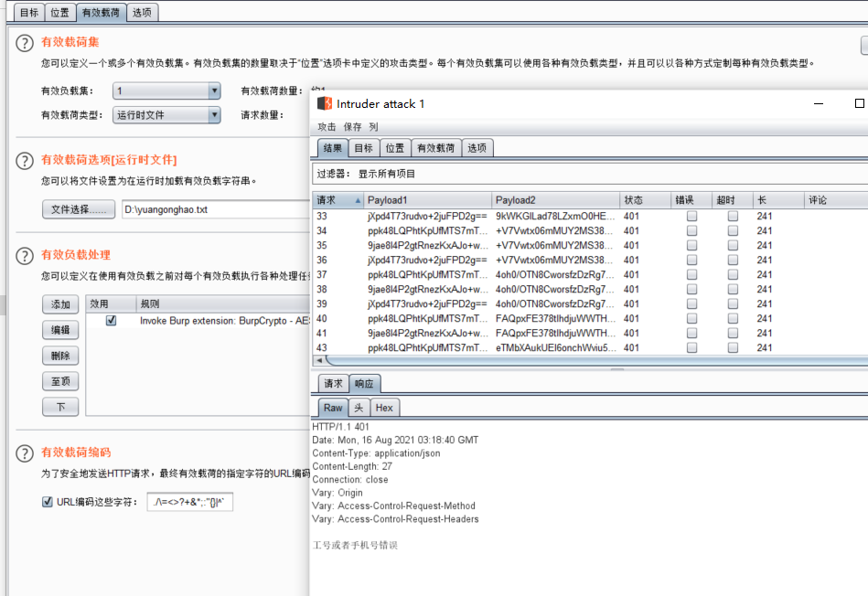Maximize the Intruder attack 1 window
The image size is (868, 596).
pyautogui.click(x=859, y=103)
